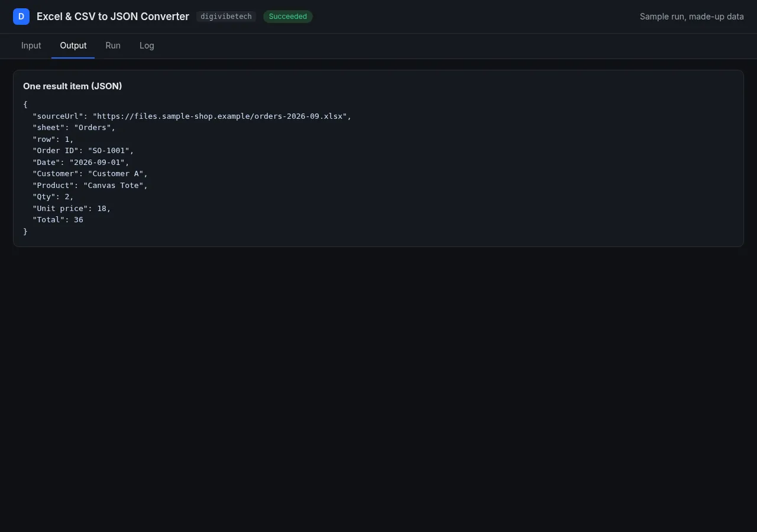Switch to the Input tab
Image resolution: width=757 pixels, height=532 pixels.
[31, 46]
